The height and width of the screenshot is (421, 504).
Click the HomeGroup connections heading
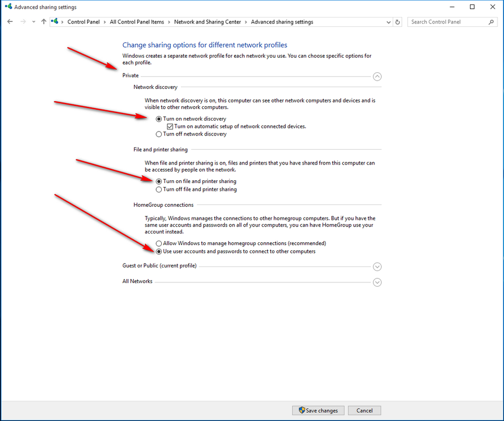coord(163,204)
